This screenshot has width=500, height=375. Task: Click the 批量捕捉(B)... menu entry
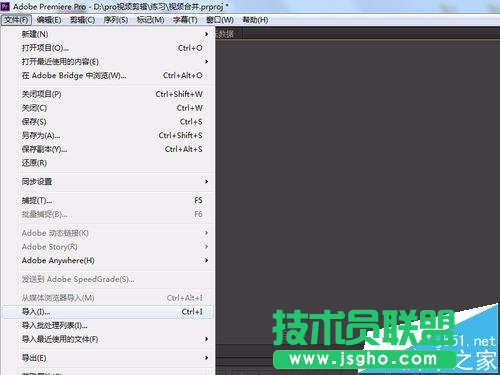pyautogui.click(x=107, y=214)
